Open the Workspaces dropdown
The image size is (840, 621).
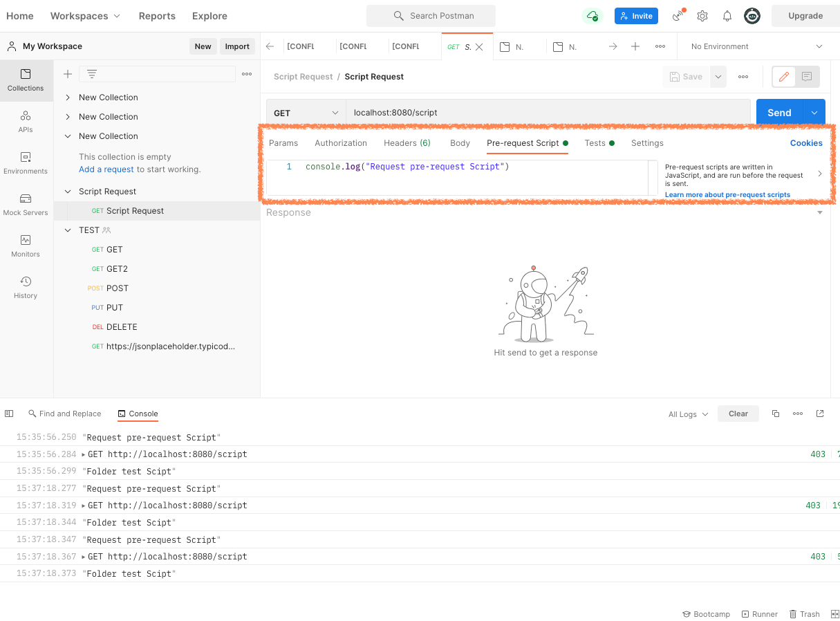(85, 16)
